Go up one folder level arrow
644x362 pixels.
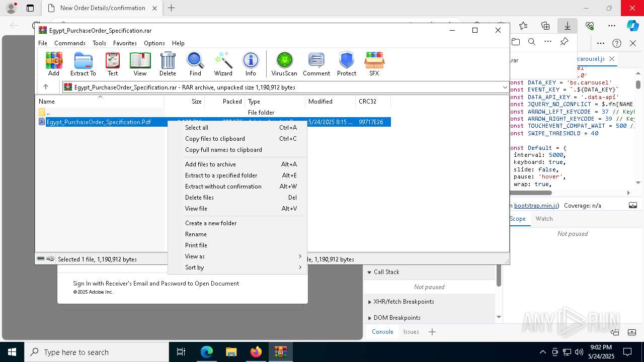[x=46, y=87]
